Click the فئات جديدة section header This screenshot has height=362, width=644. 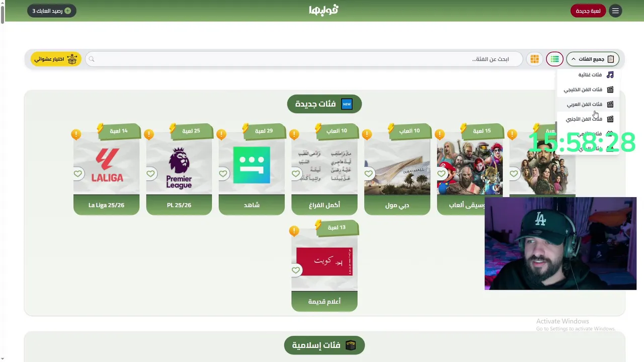[x=325, y=104]
